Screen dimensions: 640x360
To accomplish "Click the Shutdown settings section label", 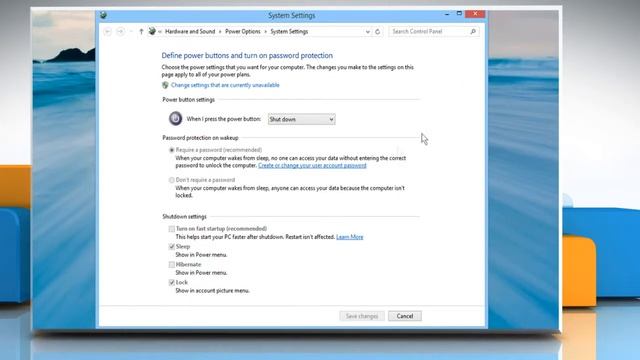I will pos(184,217).
